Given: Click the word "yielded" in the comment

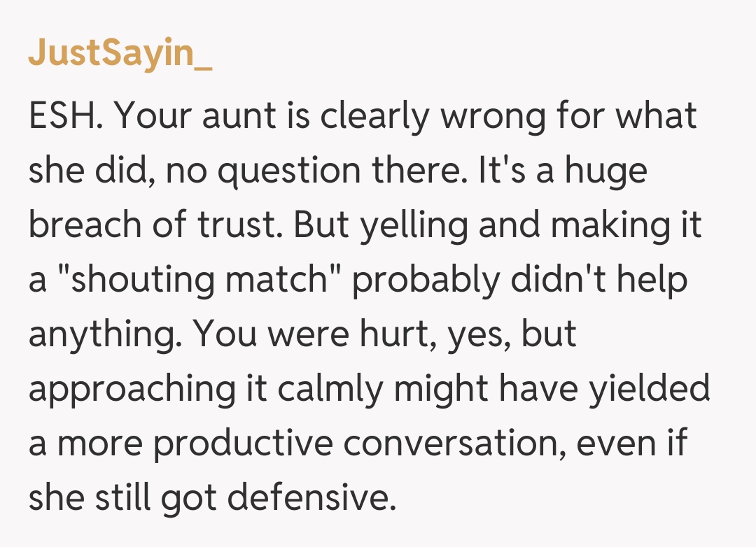Looking at the screenshot, I should 649,388.
